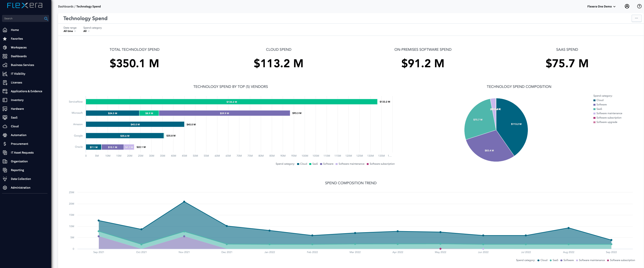Click the search magnifier icon in sidebar

click(46, 19)
